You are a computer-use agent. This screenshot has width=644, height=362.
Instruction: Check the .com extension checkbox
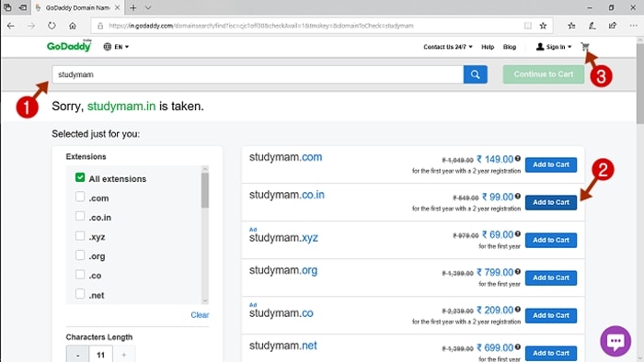click(x=80, y=197)
